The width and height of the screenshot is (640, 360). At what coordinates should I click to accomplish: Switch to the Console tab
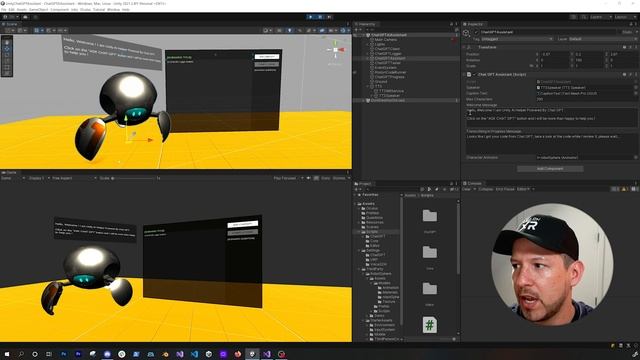473,183
